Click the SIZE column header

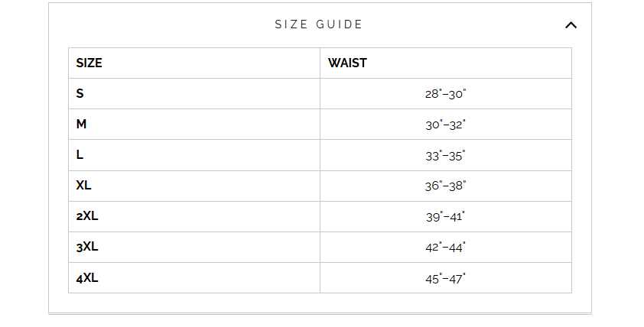tap(89, 63)
